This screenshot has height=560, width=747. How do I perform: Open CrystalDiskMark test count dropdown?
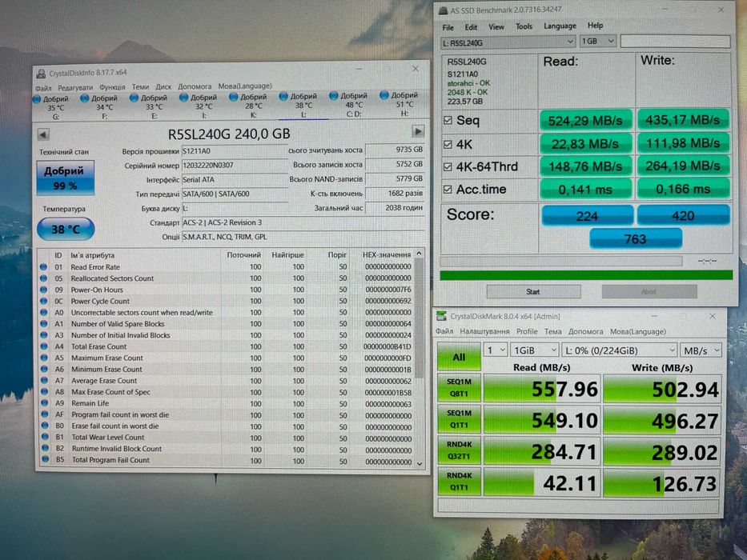[x=496, y=350]
